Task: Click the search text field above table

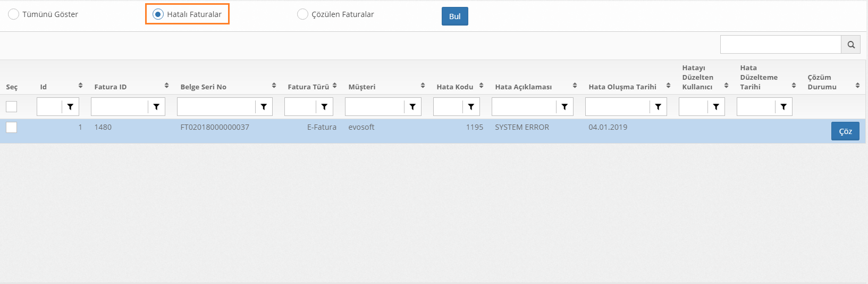Action: tap(780, 45)
